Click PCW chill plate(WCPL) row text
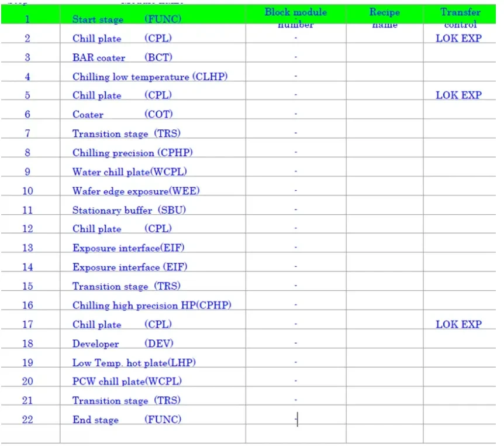Image resolution: width=504 pixels, height=446 pixels. pyautogui.click(x=127, y=381)
